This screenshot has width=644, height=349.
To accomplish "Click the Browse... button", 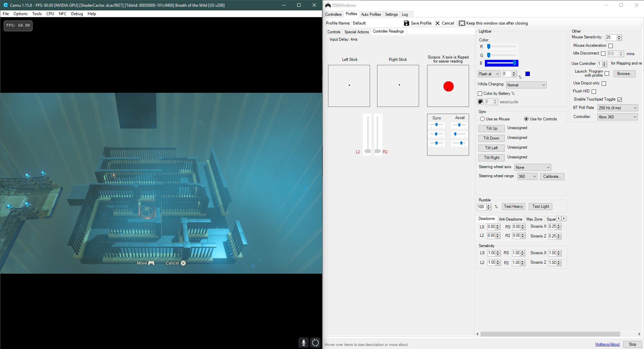I will (625, 74).
